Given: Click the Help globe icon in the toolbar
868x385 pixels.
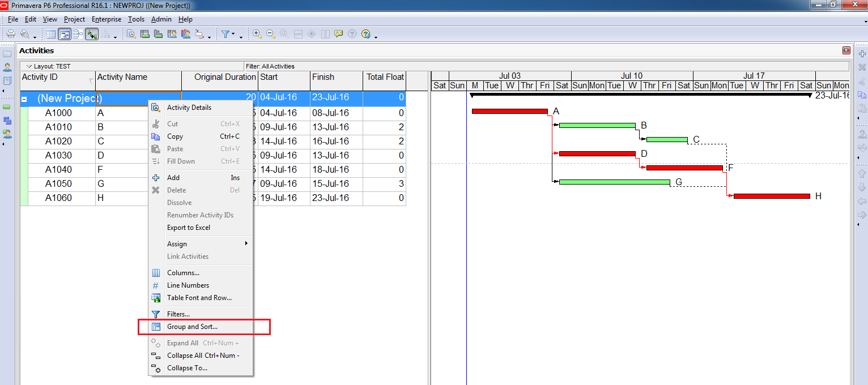Looking at the screenshot, I should 365,34.
